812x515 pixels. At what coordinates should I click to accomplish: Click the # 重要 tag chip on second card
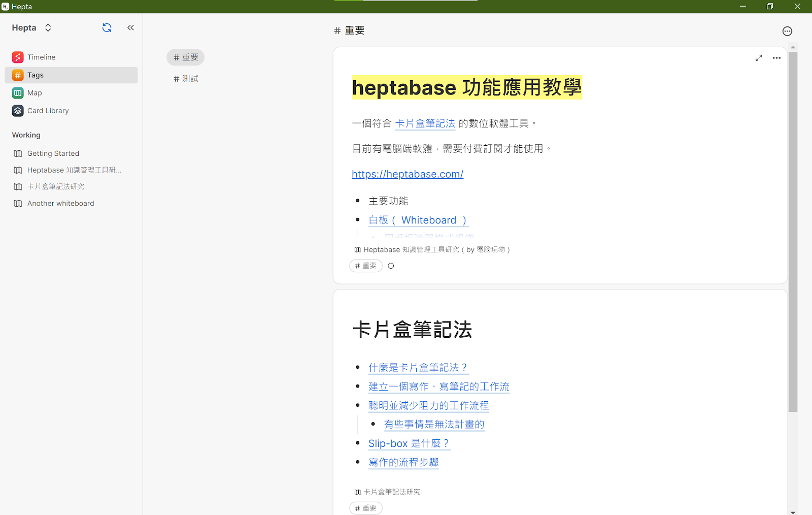(366, 508)
